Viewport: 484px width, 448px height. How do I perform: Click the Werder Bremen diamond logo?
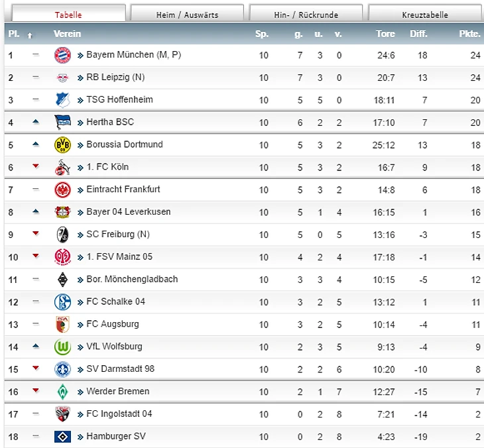(x=62, y=392)
